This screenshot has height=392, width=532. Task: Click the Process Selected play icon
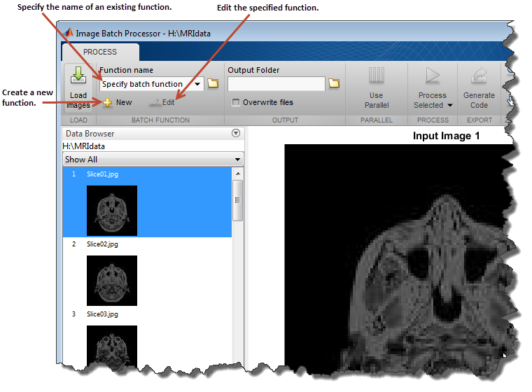pyautogui.click(x=433, y=76)
